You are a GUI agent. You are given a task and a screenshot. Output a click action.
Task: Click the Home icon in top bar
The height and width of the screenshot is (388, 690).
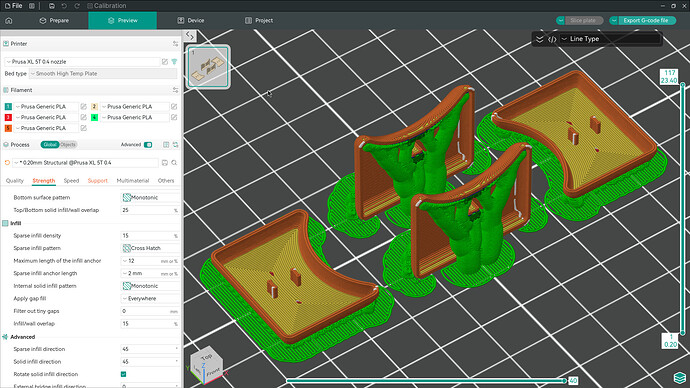(9, 21)
